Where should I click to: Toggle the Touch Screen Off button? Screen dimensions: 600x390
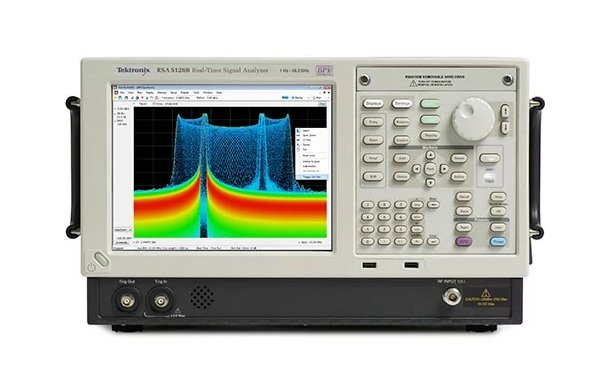click(x=498, y=211)
